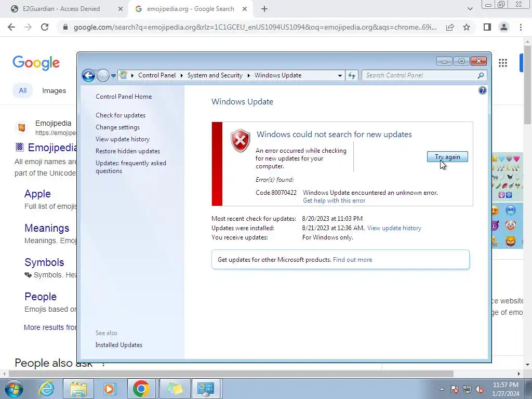Reload the page in Chrome

coord(45,27)
